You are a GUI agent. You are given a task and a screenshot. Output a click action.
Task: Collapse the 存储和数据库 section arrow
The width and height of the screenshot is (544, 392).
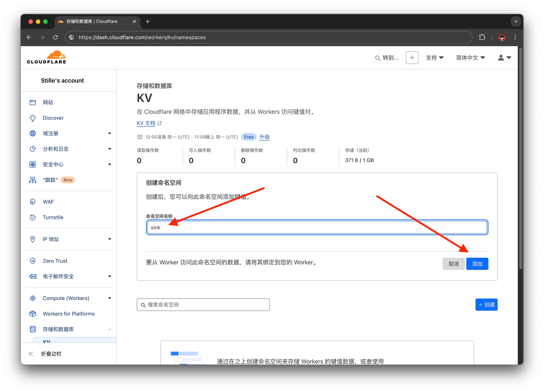(x=110, y=329)
